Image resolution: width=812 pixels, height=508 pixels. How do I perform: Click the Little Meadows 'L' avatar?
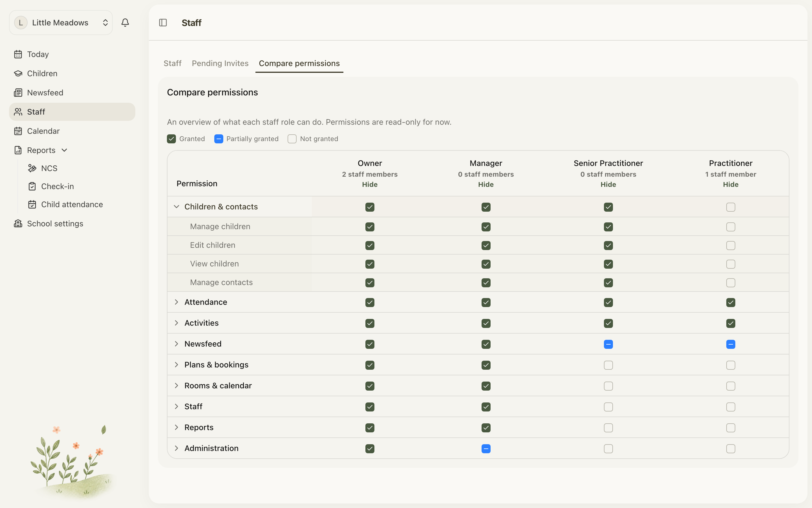[x=21, y=23]
